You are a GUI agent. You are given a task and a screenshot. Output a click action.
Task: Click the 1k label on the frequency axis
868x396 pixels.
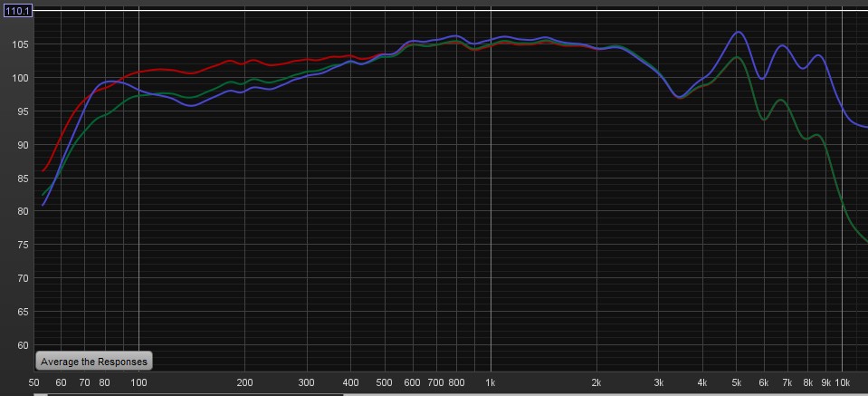[491, 382]
